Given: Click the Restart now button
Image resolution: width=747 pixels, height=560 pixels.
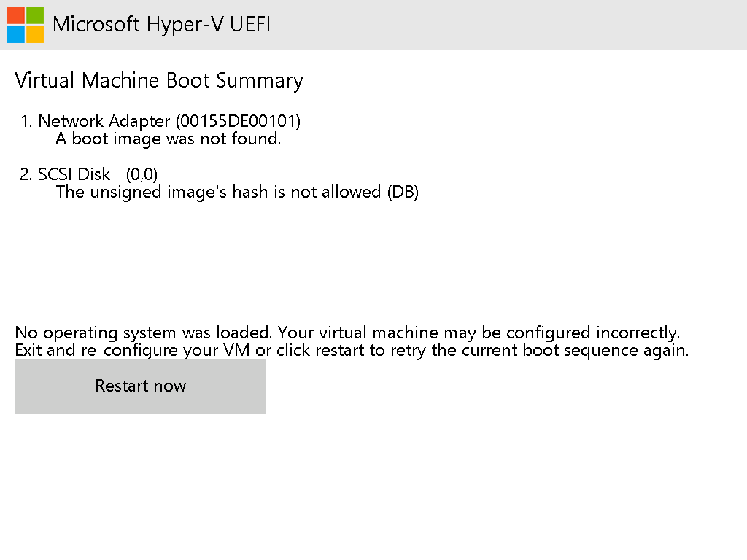Looking at the screenshot, I should (x=140, y=386).
